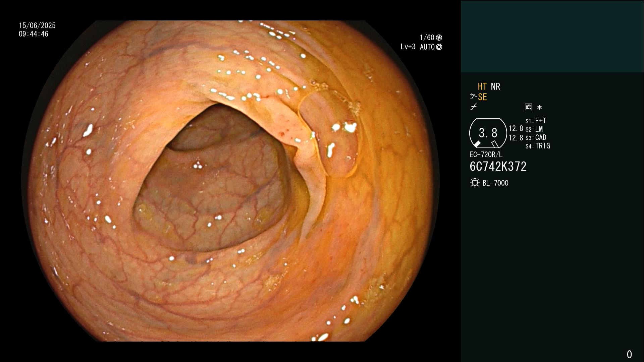Viewport: 644px width, 362px height.
Task: Click the shutter icon next to 1/60
Action: (x=439, y=38)
